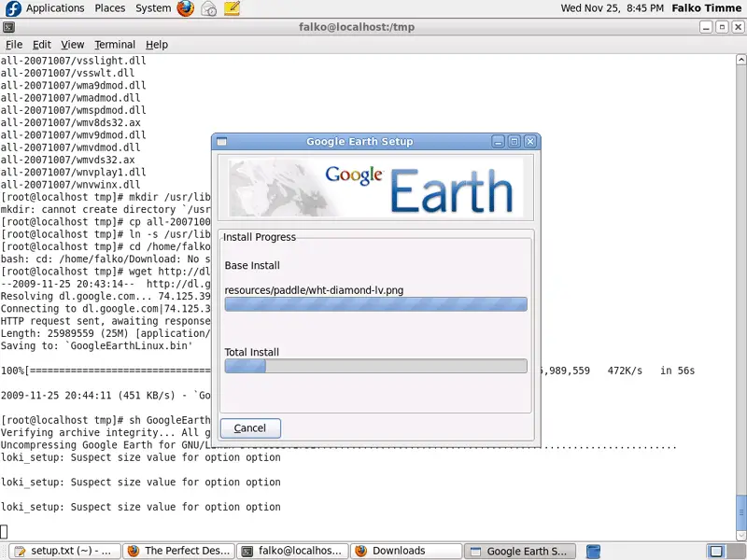Click the terminal scrollbar up arrow
The height and width of the screenshot is (560, 747).
point(741,60)
